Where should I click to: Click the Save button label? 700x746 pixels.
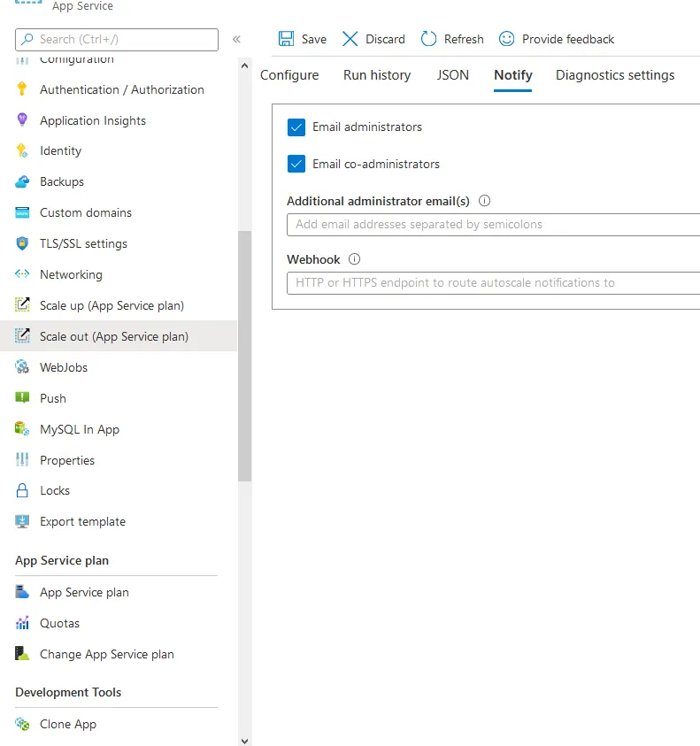click(314, 39)
